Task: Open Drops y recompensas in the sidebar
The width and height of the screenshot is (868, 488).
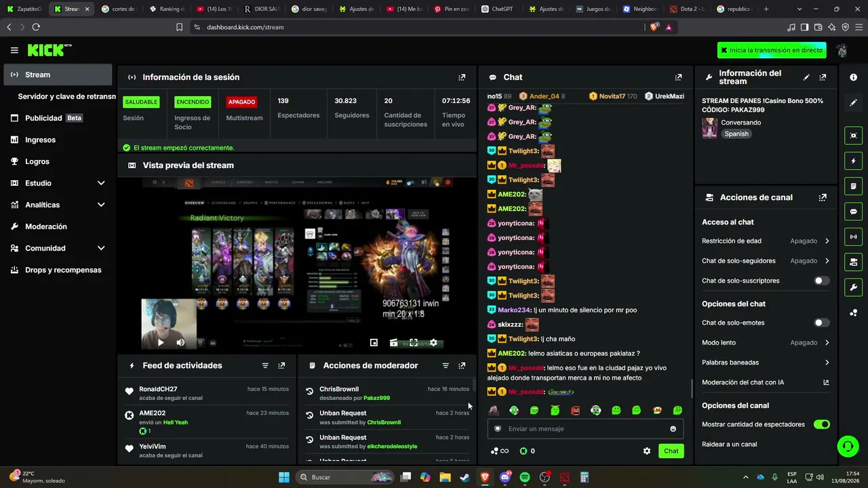Action: tap(58, 270)
